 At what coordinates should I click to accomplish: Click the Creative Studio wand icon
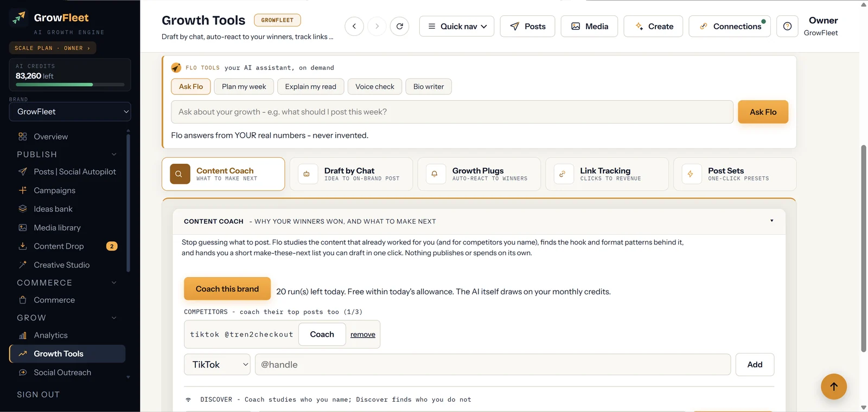(x=23, y=265)
